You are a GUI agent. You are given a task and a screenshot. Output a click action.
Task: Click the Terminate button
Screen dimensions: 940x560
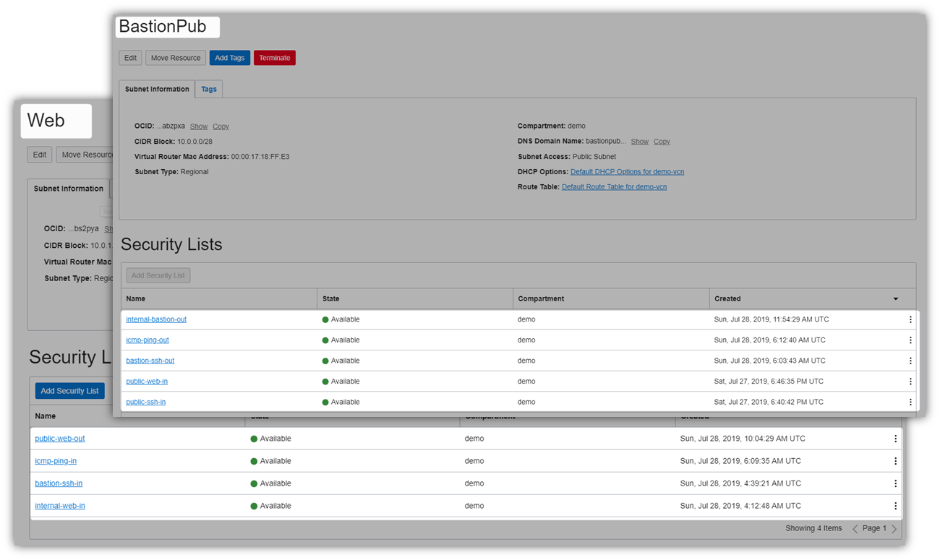point(274,57)
